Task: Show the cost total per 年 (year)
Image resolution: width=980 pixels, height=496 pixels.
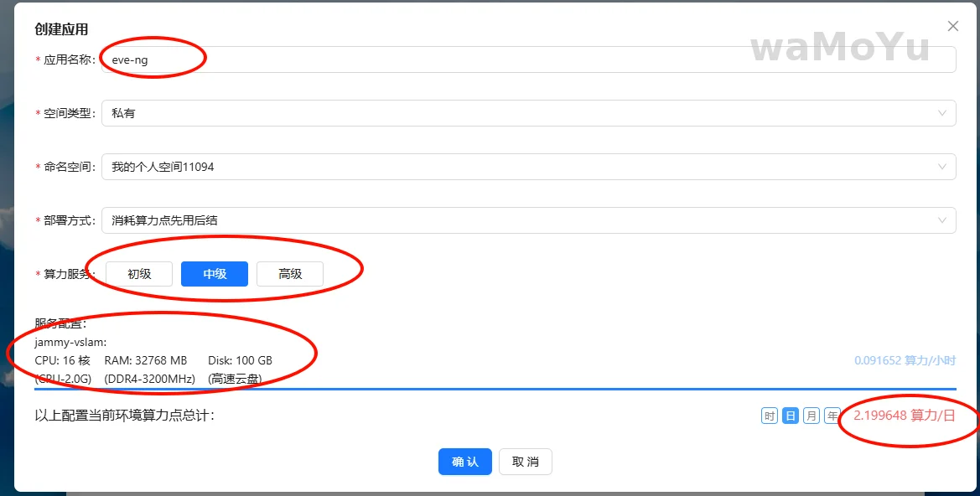Action: point(832,416)
